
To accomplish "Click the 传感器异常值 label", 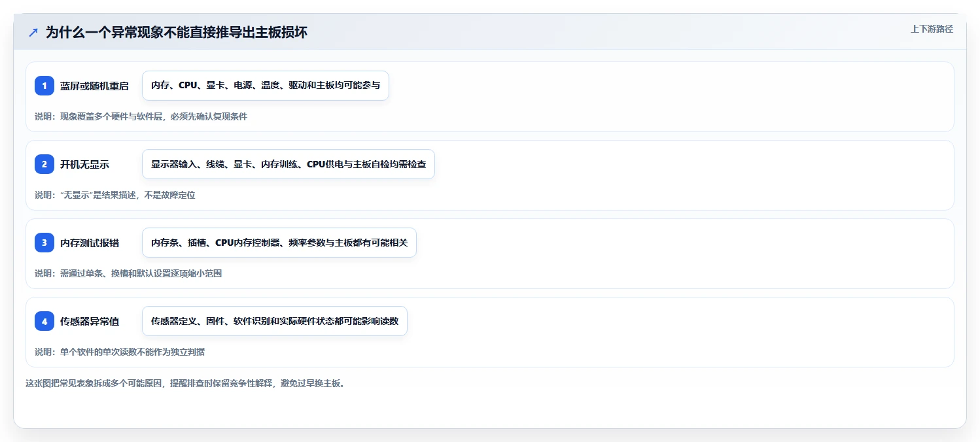I will tap(90, 321).
